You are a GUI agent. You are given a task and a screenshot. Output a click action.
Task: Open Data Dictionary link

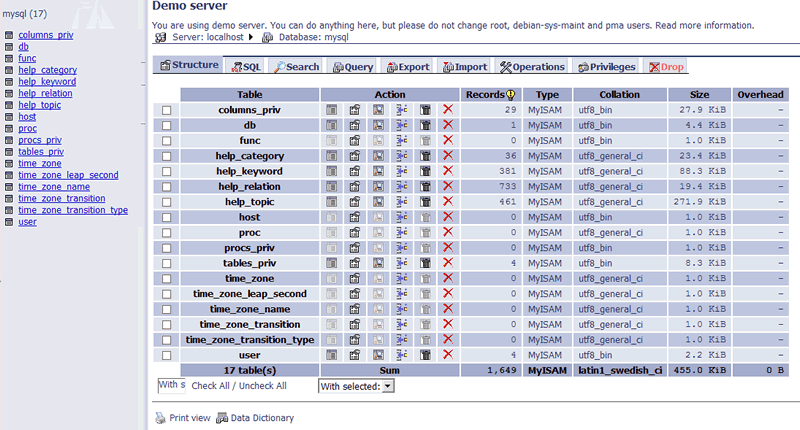262,418
